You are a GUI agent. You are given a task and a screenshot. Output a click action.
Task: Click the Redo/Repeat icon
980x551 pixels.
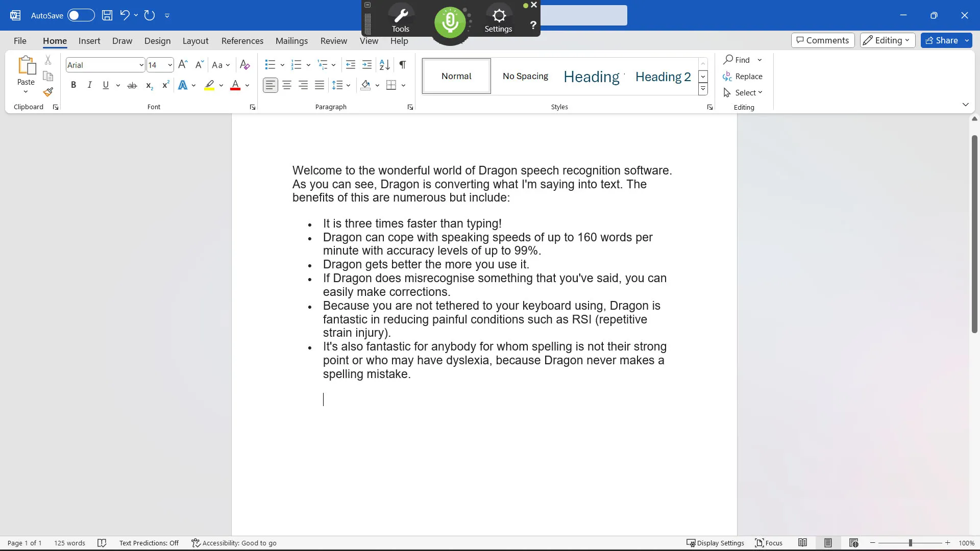point(150,15)
